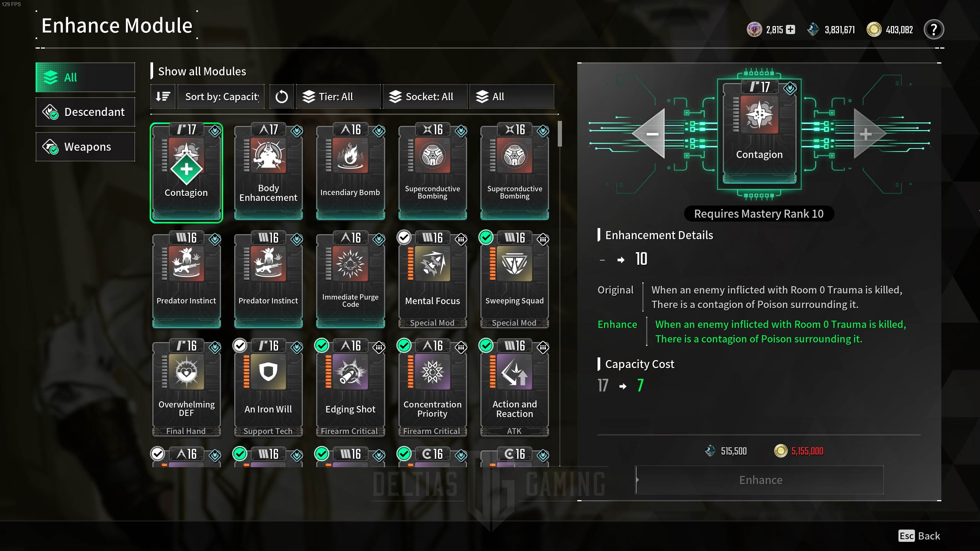The width and height of the screenshot is (980, 551).
Task: Open the Sort by Capacity dropdown
Action: click(x=221, y=96)
